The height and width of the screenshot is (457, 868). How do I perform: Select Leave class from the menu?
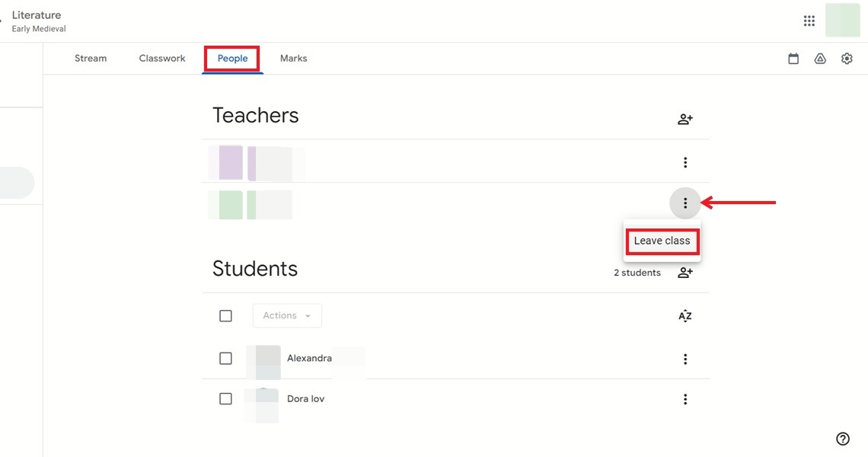pos(662,240)
